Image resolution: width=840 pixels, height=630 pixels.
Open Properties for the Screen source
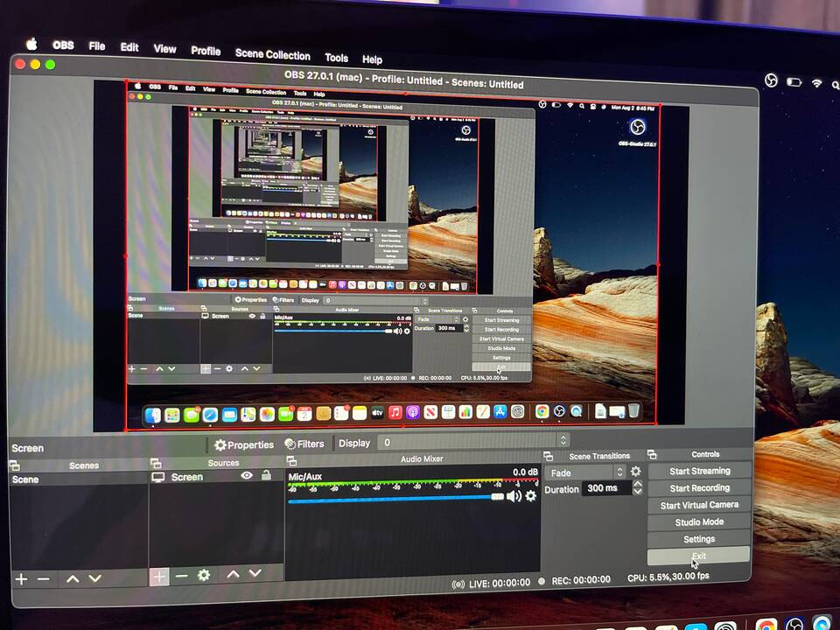(x=244, y=444)
